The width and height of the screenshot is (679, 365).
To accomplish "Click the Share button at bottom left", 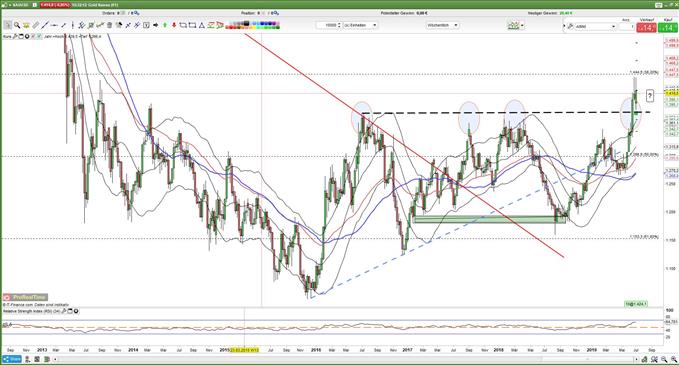I will coord(12,359).
